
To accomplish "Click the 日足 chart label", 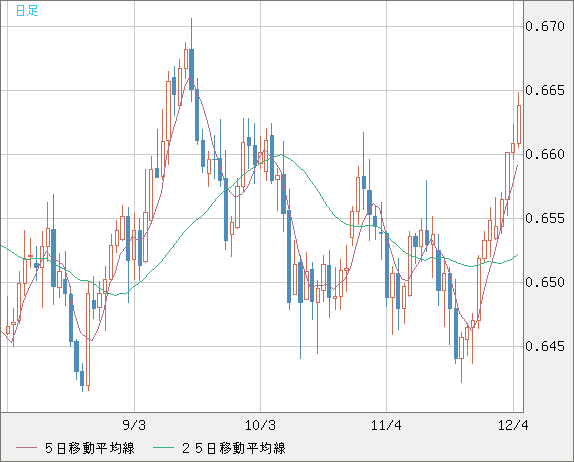I will 27,11.
